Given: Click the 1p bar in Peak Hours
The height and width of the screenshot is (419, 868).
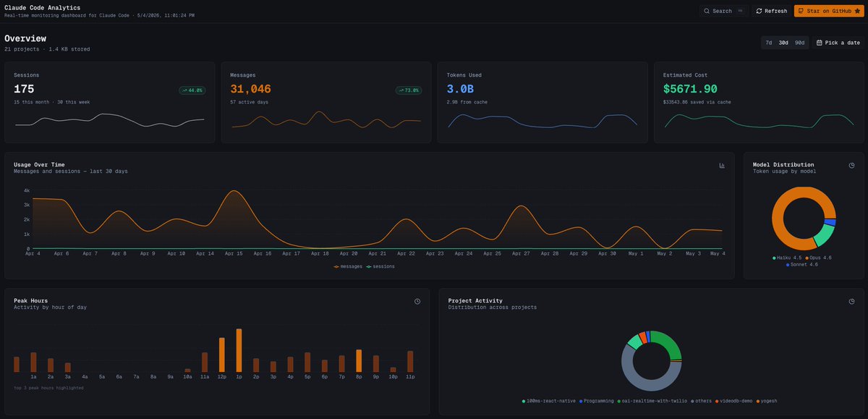Looking at the screenshot, I should point(239,351).
